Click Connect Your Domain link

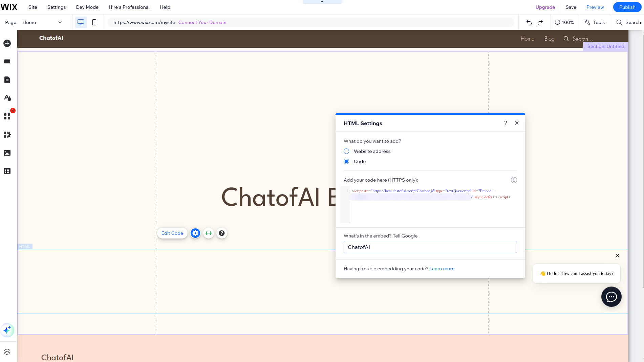pyautogui.click(x=202, y=22)
